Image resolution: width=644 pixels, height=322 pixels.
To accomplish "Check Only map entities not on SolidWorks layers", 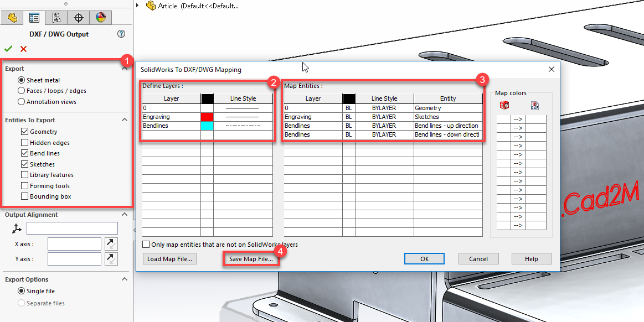I will point(146,245).
